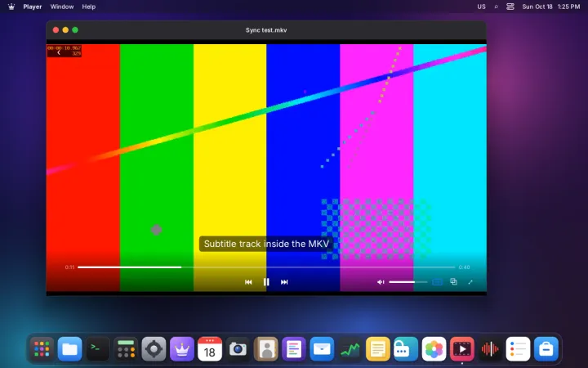Screen dimensions: 588x368
Task: Click the video player app in dock
Action: [462, 349]
